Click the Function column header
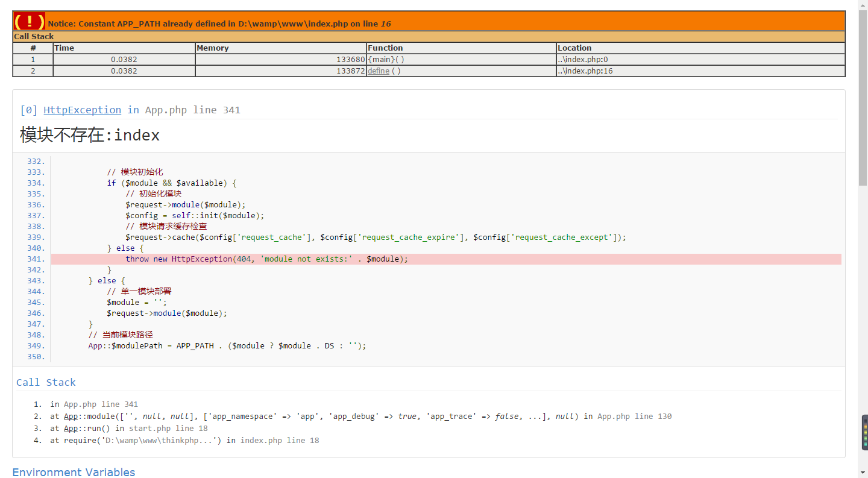 (385, 48)
